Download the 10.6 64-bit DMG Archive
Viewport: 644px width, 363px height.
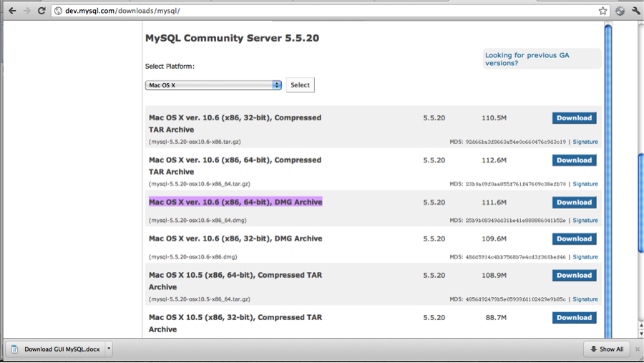pos(574,203)
